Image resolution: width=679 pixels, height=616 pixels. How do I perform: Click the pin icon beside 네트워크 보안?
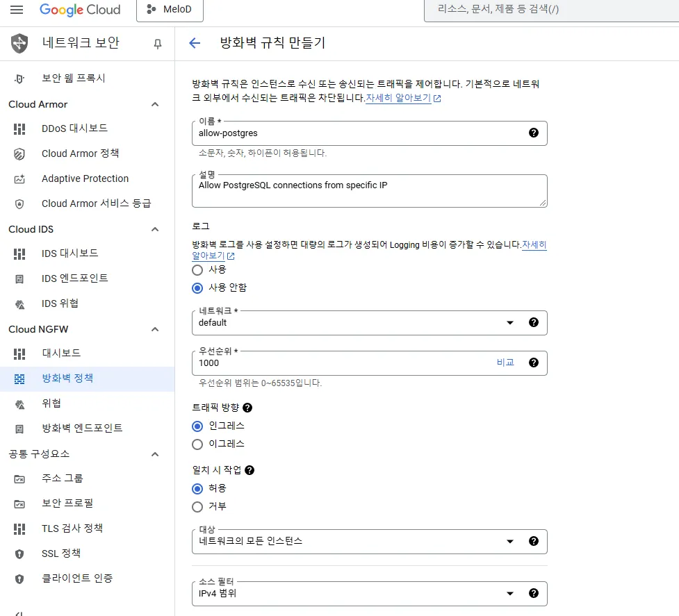coord(158,44)
